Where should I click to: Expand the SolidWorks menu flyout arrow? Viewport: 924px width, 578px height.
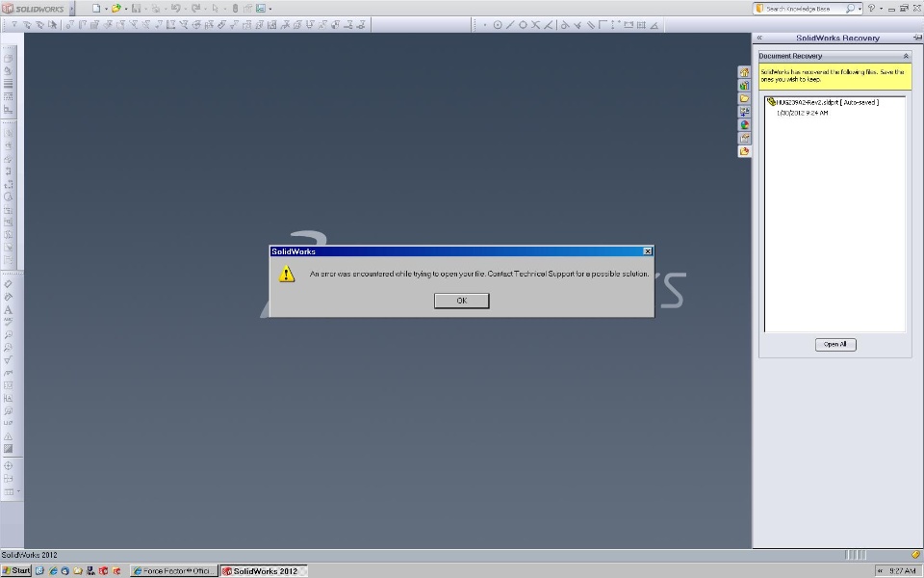pos(72,9)
